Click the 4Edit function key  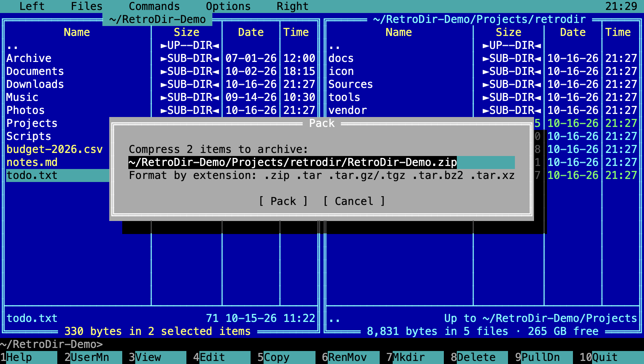pyautogui.click(x=222, y=357)
